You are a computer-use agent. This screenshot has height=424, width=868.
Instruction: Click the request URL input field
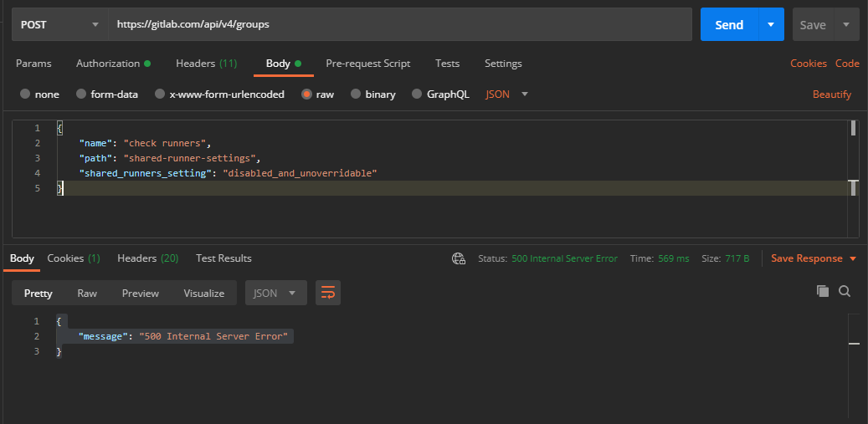(x=400, y=25)
